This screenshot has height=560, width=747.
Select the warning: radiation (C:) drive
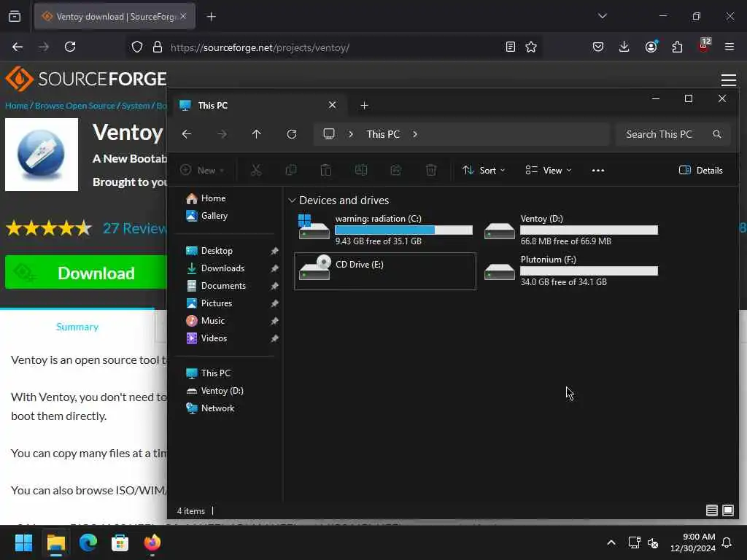(385, 230)
